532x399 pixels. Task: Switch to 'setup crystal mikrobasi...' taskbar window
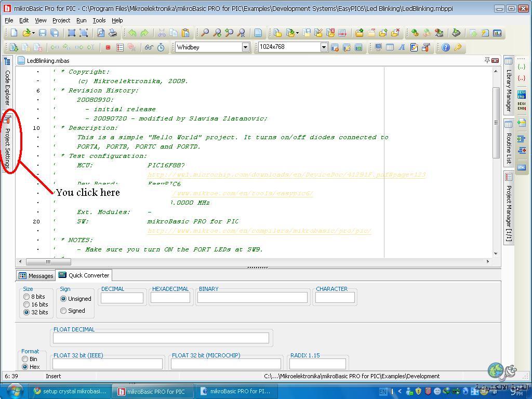(70, 391)
